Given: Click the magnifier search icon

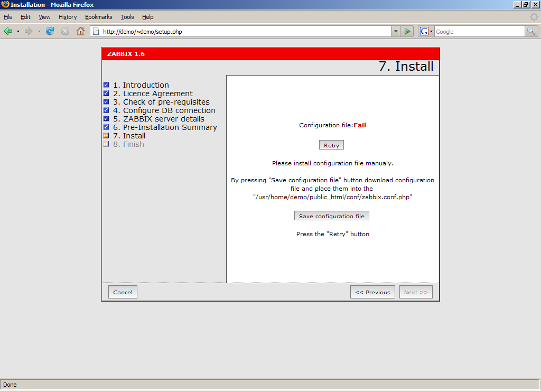Looking at the screenshot, I should point(531,31).
